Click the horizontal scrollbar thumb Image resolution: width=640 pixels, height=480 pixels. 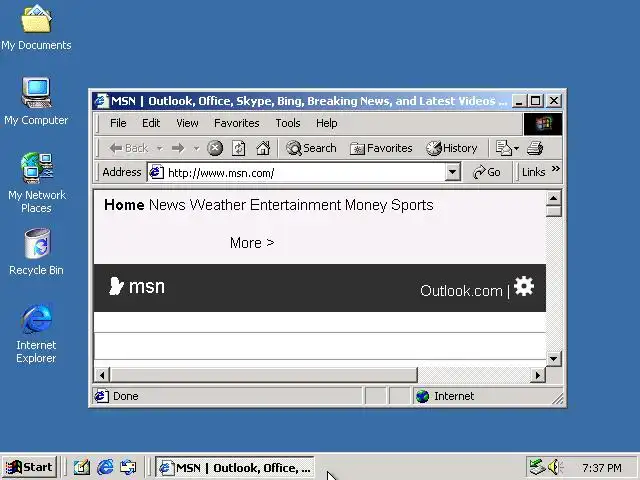tap(264, 375)
